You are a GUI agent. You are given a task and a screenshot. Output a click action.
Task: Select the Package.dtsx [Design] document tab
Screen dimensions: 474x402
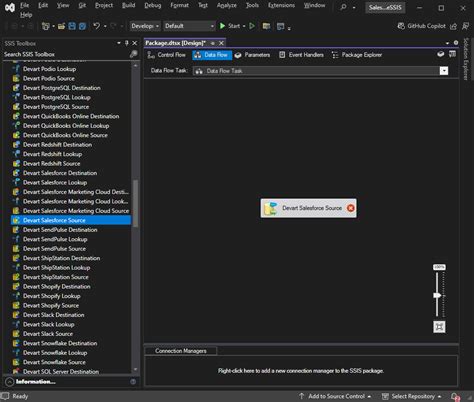175,43
